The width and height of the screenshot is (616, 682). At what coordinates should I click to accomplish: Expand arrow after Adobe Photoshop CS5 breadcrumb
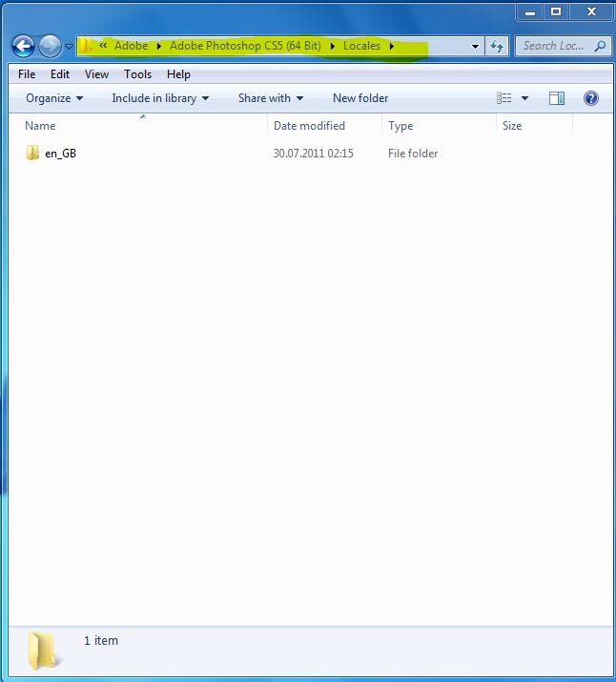pos(333,46)
